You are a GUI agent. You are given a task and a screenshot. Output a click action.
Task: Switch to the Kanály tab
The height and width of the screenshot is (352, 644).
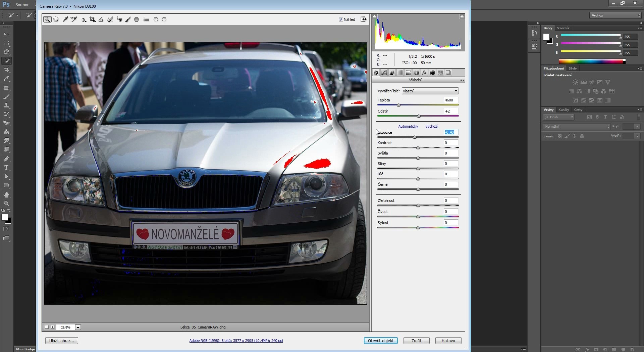563,110
